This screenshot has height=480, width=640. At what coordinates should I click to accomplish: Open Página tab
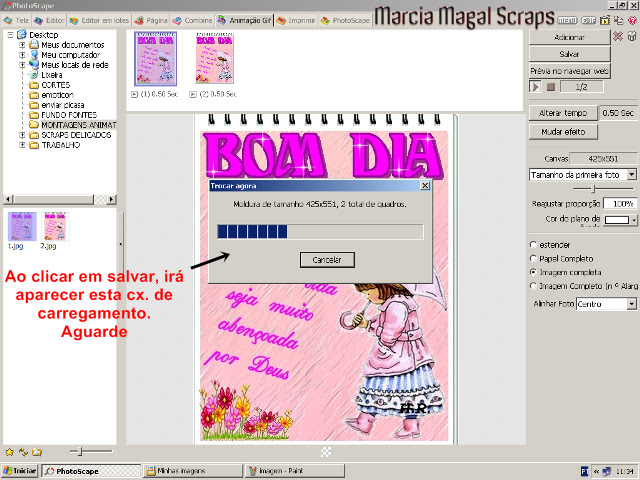151,20
